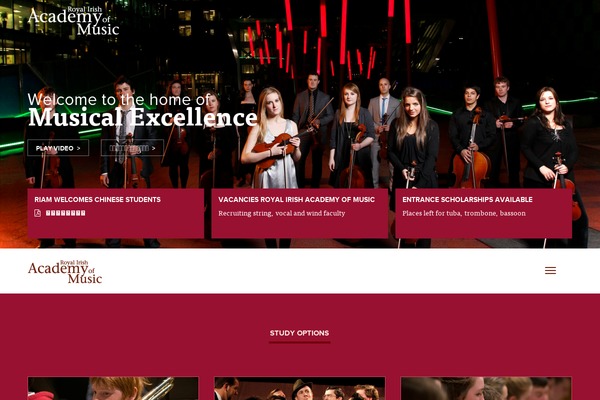This screenshot has width=600, height=400.
Task: Open RIAM Welcomes Chinese Students title
Action: coord(98,199)
